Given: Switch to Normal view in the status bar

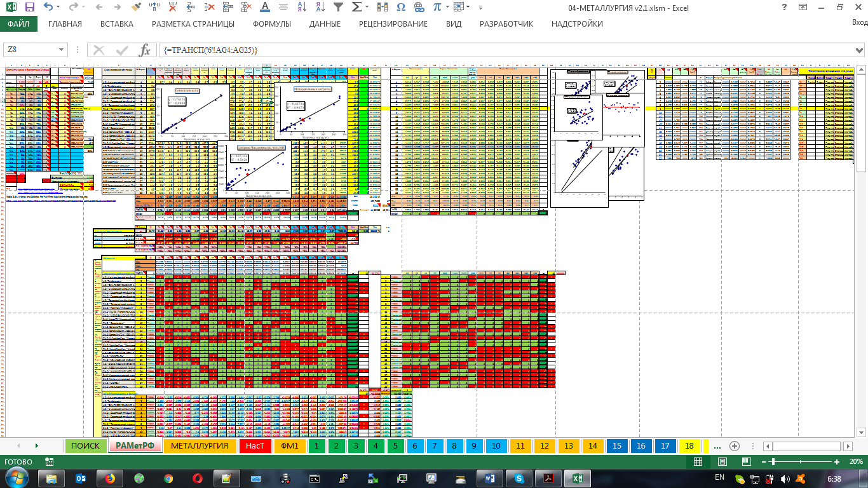Looking at the screenshot, I should (698, 462).
